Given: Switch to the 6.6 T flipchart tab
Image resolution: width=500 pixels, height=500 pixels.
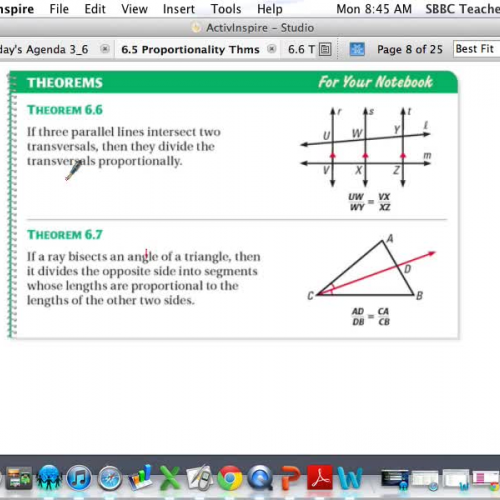Looking at the screenshot, I should pos(301,50).
